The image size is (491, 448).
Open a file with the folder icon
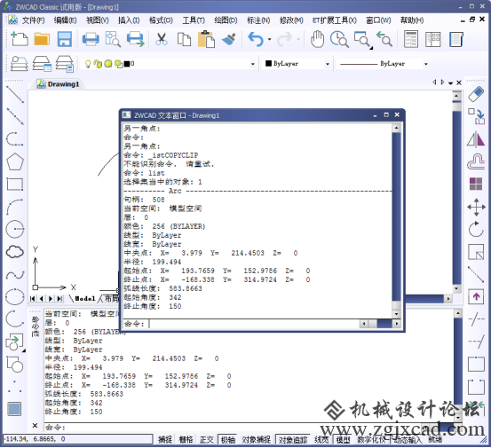[42, 39]
